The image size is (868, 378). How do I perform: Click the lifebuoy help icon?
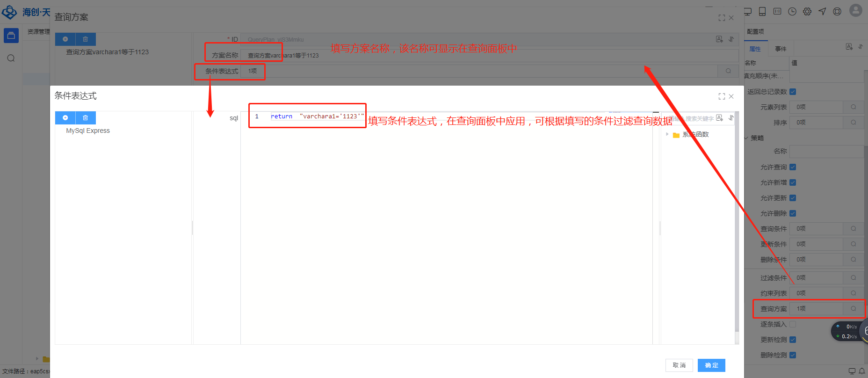tap(837, 12)
